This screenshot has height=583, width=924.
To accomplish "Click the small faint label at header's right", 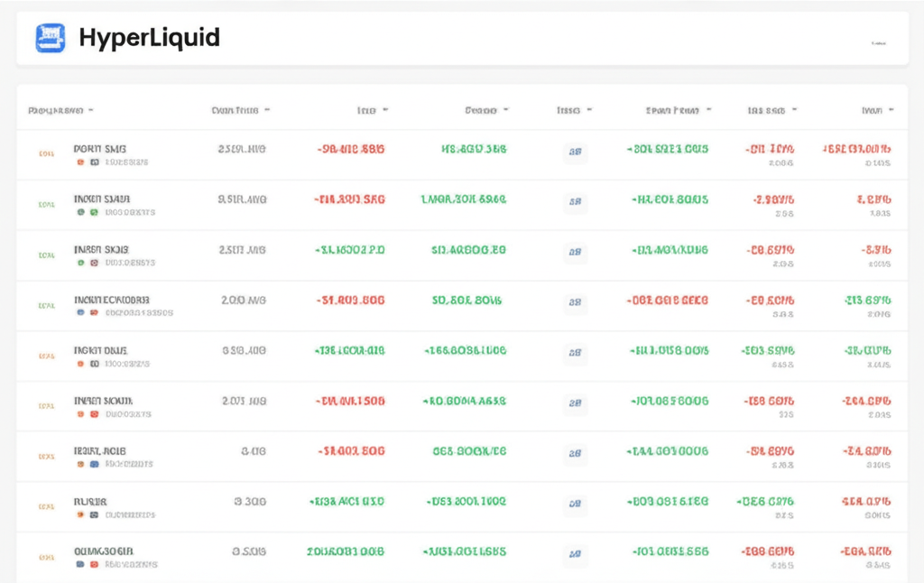I will coord(879,43).
